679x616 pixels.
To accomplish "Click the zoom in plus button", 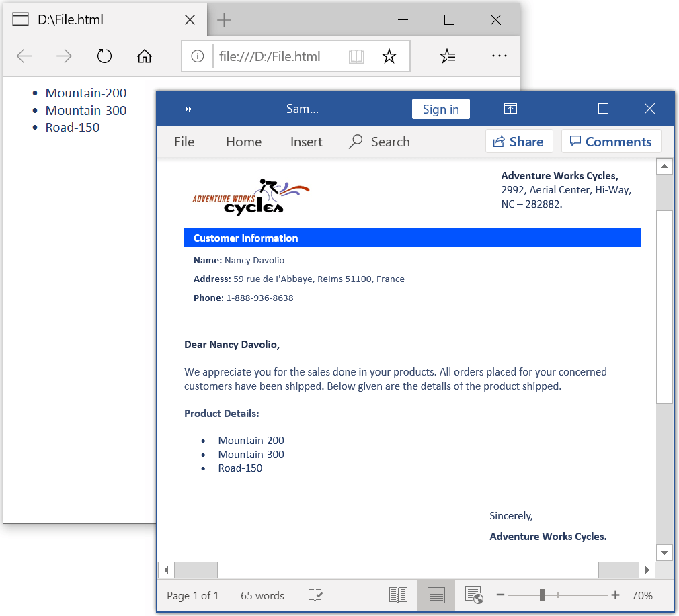I will coord(615,595).
